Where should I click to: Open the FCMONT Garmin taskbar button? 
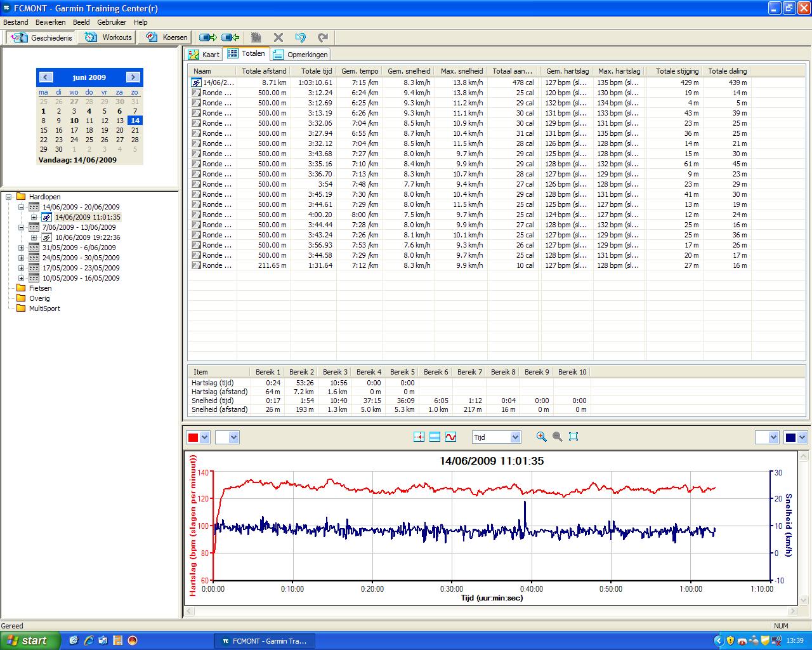coord(265,641)
